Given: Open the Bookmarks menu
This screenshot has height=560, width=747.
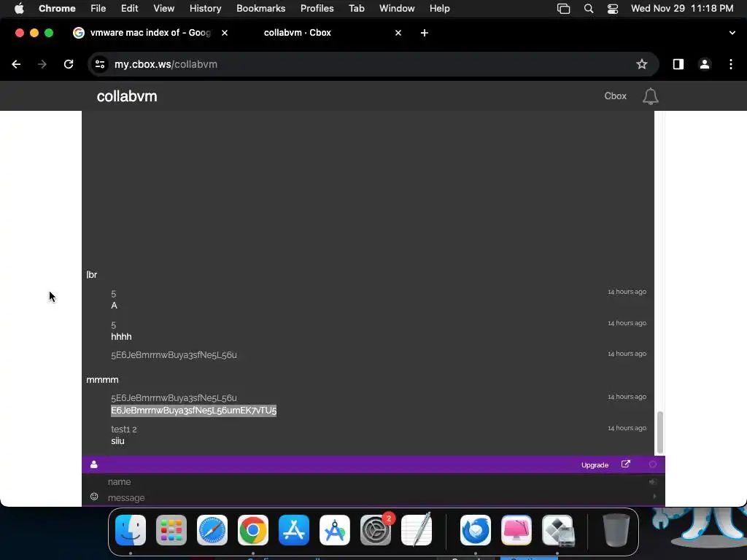Looking at the screenshot, I should tap(260, 8).
